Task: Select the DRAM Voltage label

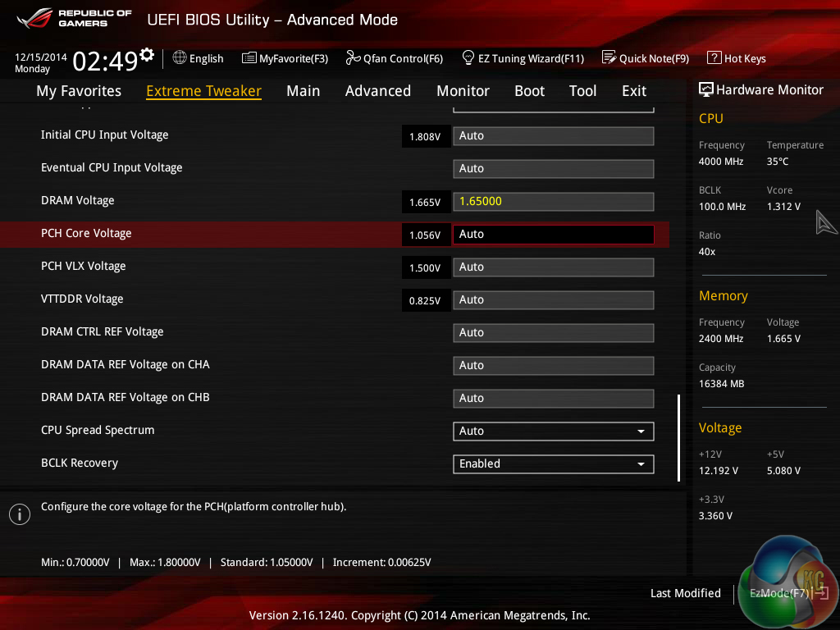Action: tap(78, 200)
